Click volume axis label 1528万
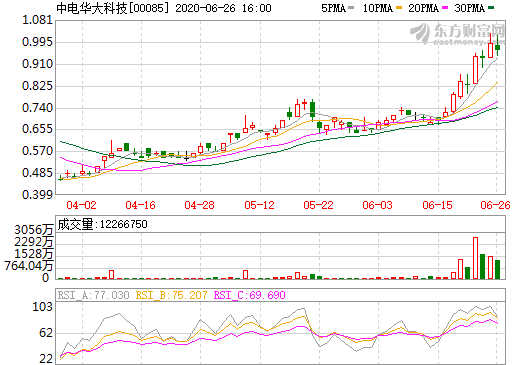Screen dimensions: 520x365 [x=34, y=254]
